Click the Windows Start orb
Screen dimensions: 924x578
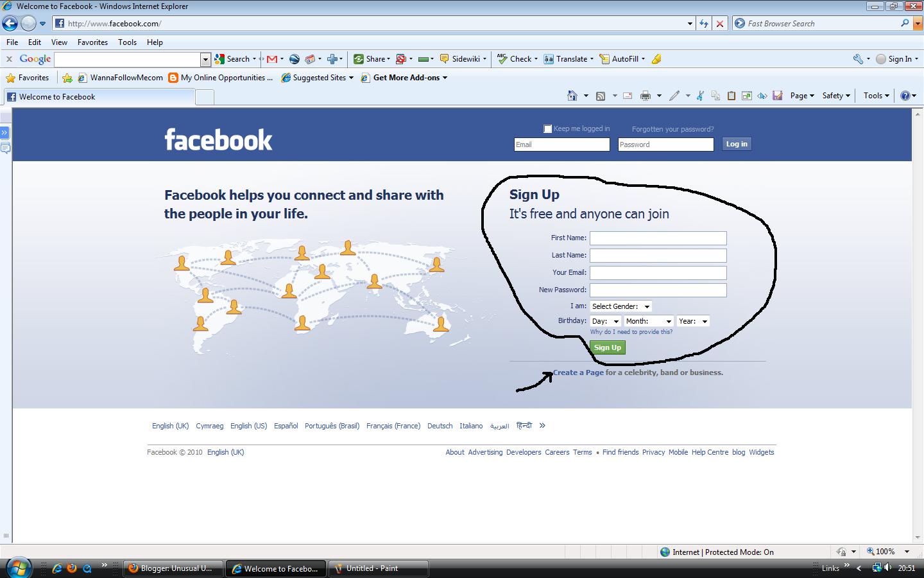click(x=18, y=568)
